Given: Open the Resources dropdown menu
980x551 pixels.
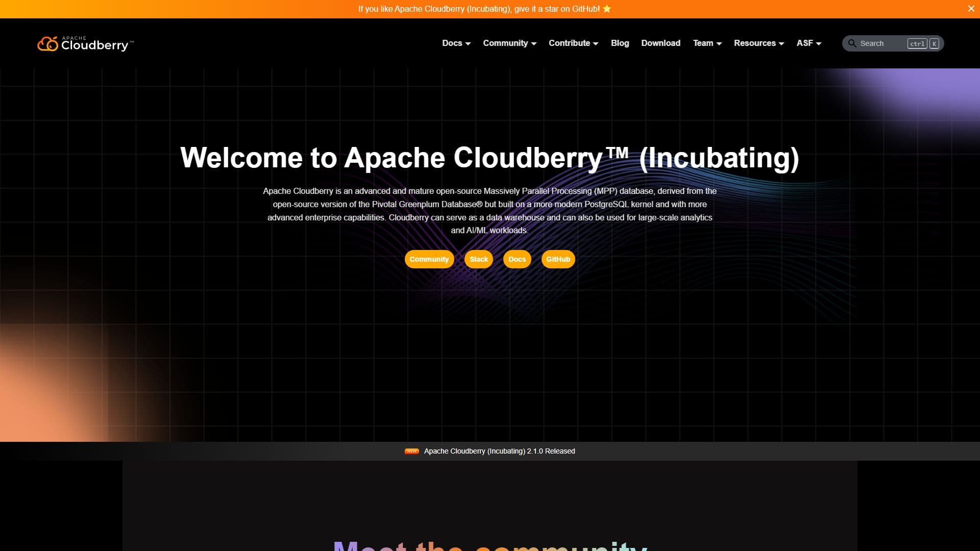Looking at the screenshot, I should point(758,43).
